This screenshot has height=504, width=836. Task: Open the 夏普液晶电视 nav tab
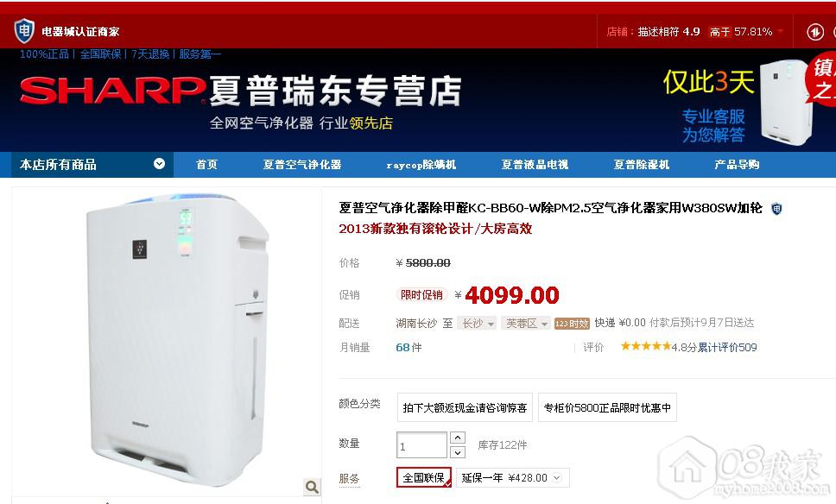click(535, 164)
